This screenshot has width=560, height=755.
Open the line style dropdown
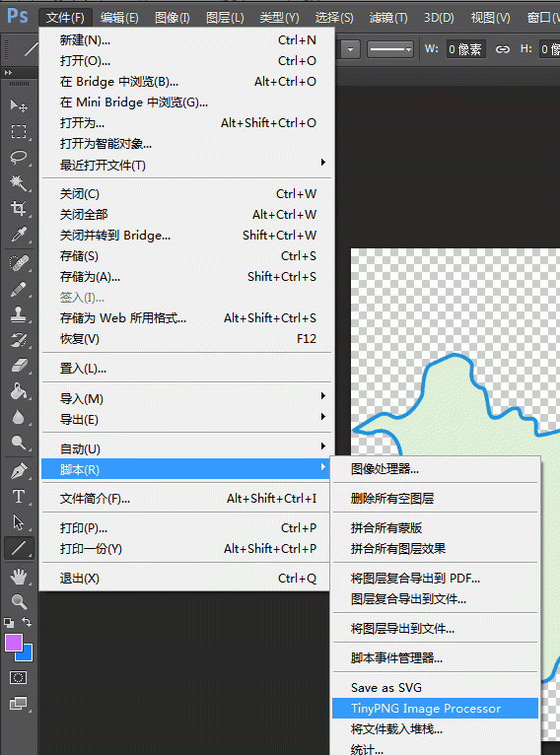390,49
